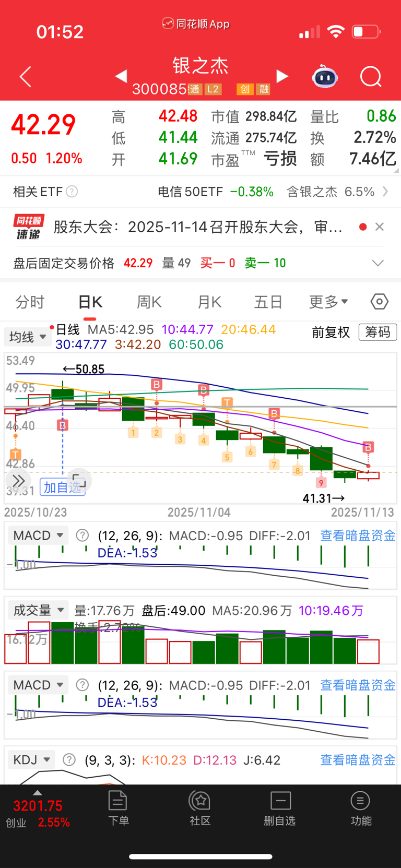Tap the 同花顺 App status bar label

tap(196, 24)
